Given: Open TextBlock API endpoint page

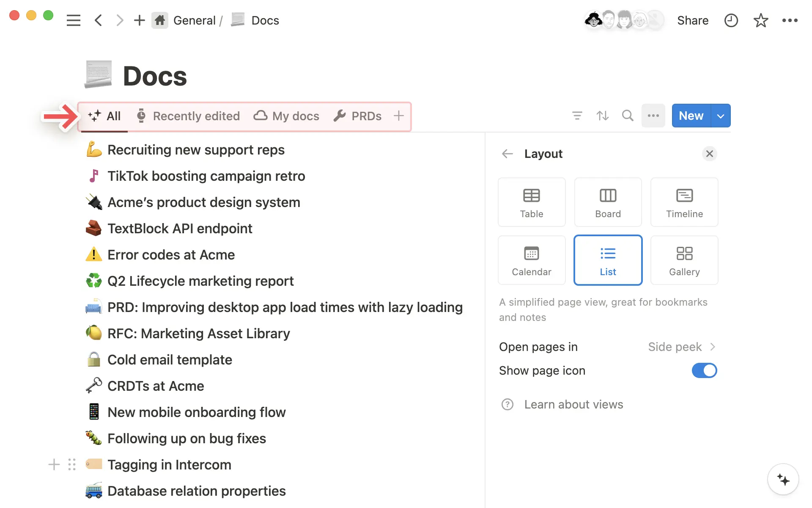Looking at the screenshot, I should coord(180,229).
